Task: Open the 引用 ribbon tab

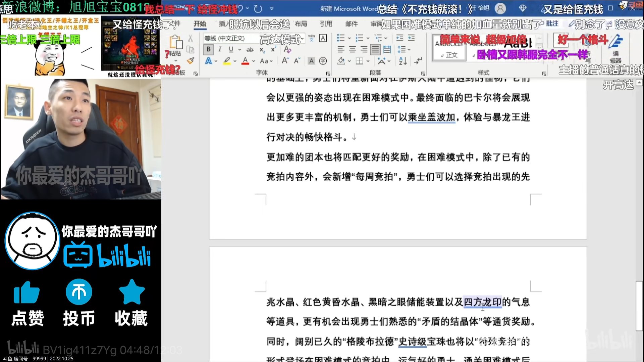Action: pos(326,24)
